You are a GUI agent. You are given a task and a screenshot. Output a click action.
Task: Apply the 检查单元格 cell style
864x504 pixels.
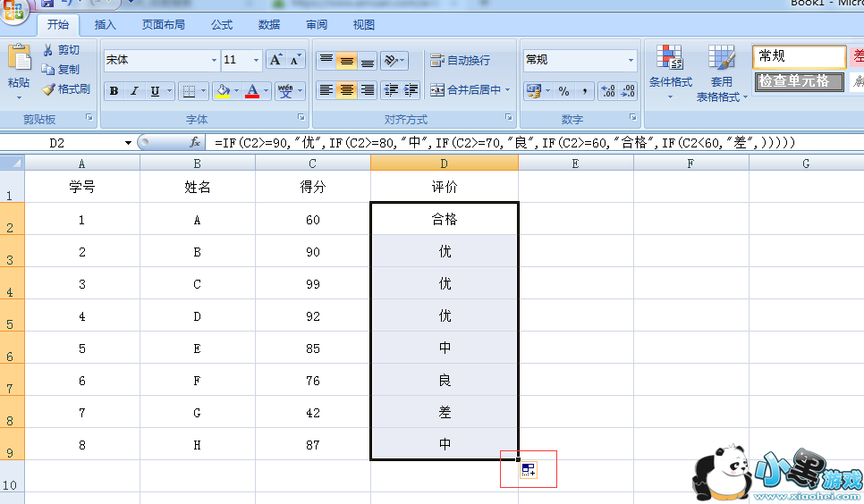coord(799,81)
